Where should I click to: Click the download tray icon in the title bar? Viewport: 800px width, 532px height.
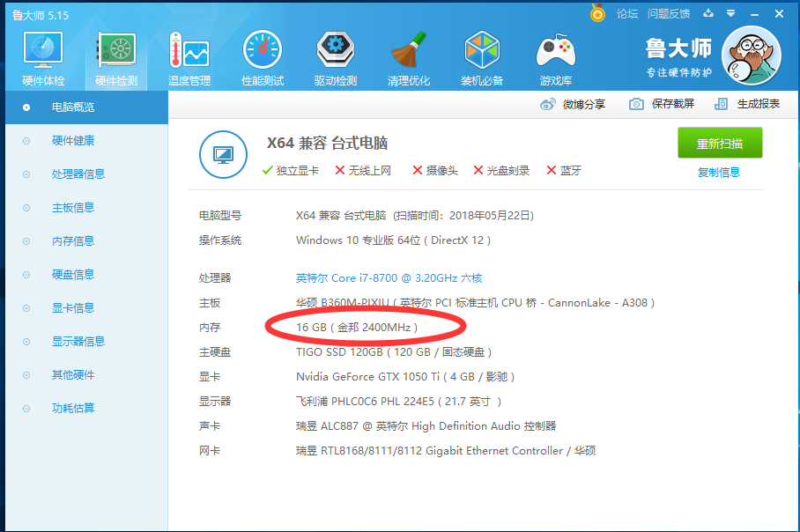tap(708, 13)
